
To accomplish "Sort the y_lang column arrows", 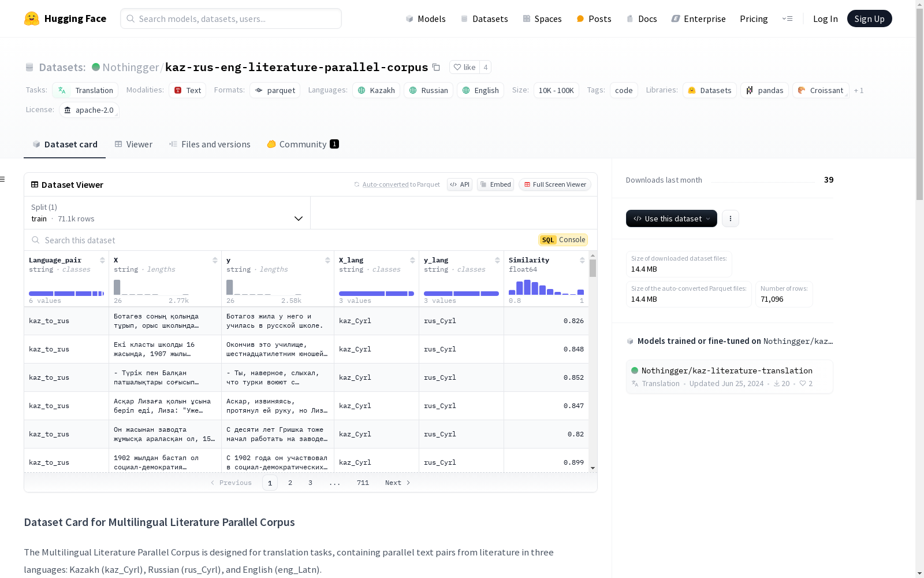I will 497,260.
